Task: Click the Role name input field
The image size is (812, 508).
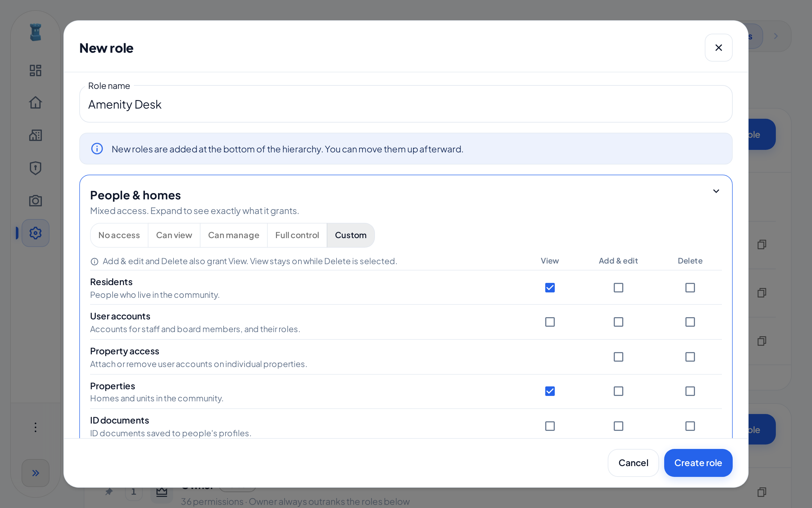Action: [406, 104]
